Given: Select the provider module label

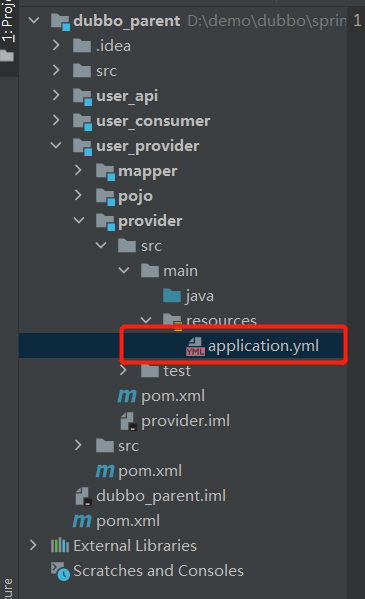Looking at the screenshot, I should pyautogui.click(x=150, y=221).
